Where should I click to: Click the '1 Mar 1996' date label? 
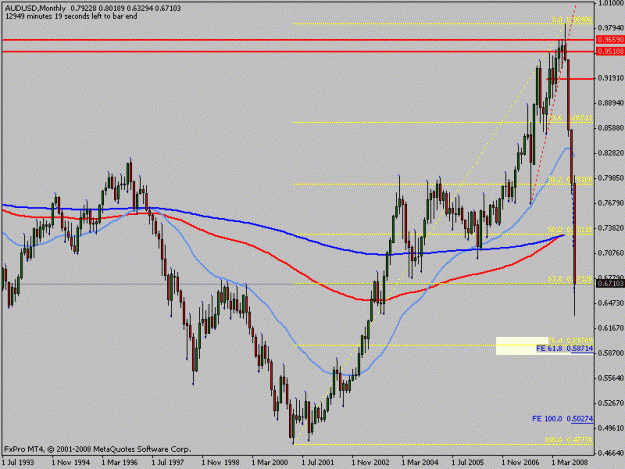(x=120, y=463)
